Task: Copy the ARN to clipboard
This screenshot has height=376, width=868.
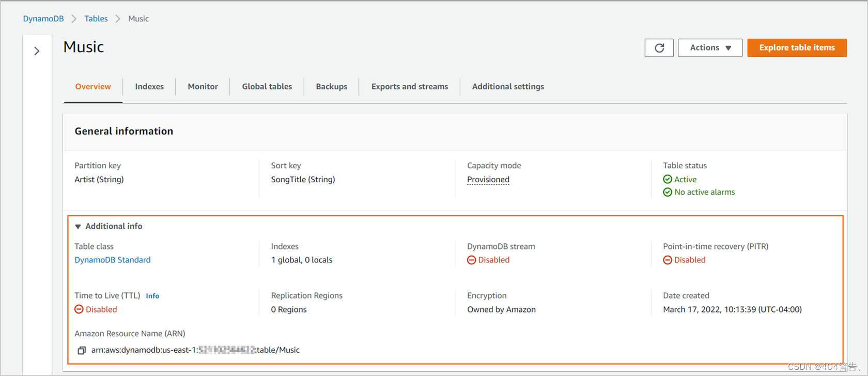Action: (x=82, y=350)
